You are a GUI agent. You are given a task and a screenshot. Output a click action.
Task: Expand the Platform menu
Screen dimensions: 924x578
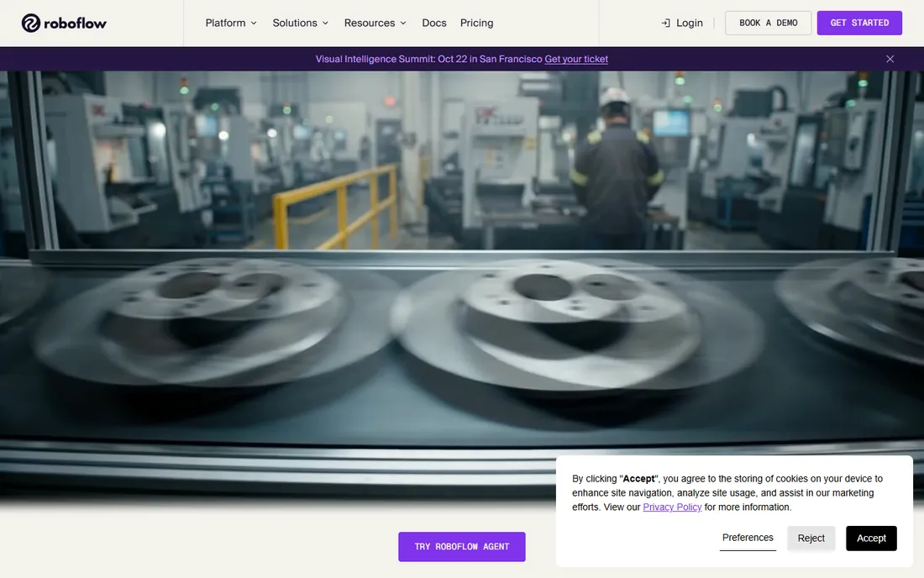(231, 23)
